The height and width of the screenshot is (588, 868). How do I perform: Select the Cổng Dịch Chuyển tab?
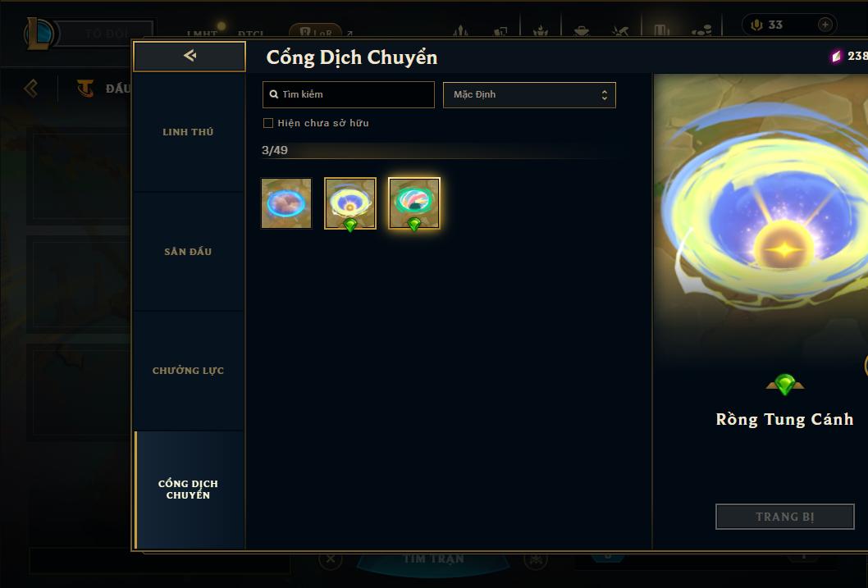(189, 490)
